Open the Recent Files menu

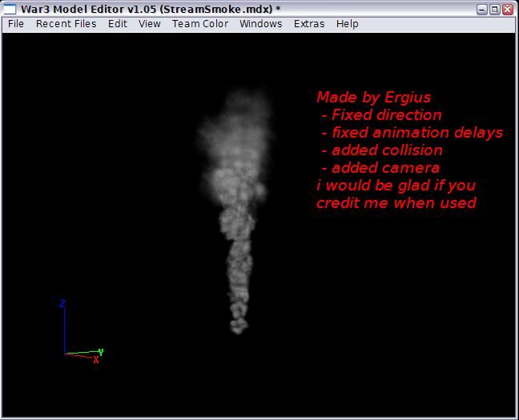click(x=66, y=24)
